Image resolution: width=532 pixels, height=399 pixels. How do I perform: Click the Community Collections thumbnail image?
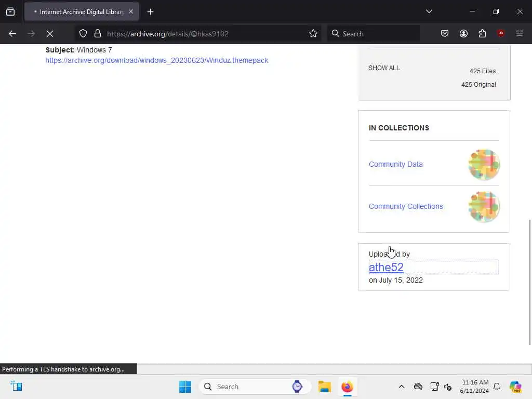(484, 207)
